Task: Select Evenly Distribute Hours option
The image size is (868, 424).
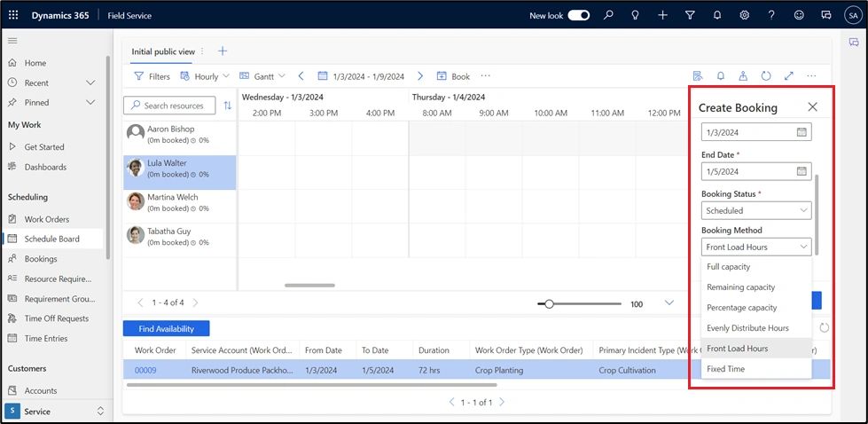Action: point(756,328)
